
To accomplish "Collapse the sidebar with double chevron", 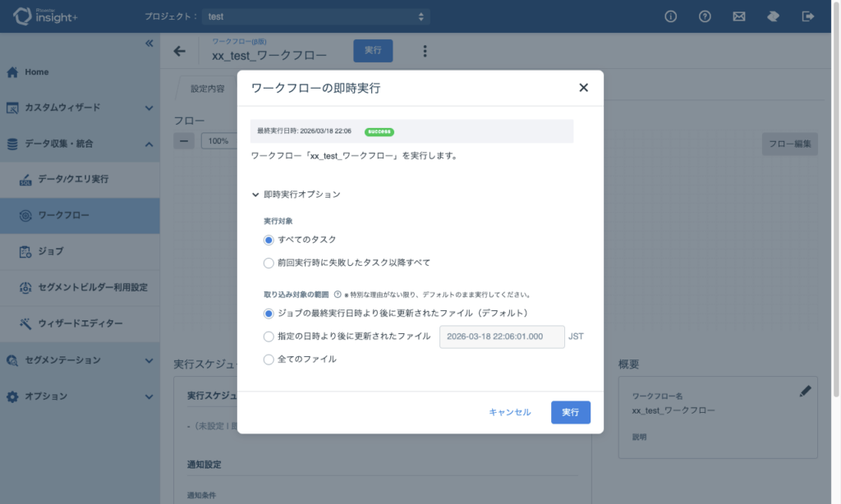I will point(149,43).
